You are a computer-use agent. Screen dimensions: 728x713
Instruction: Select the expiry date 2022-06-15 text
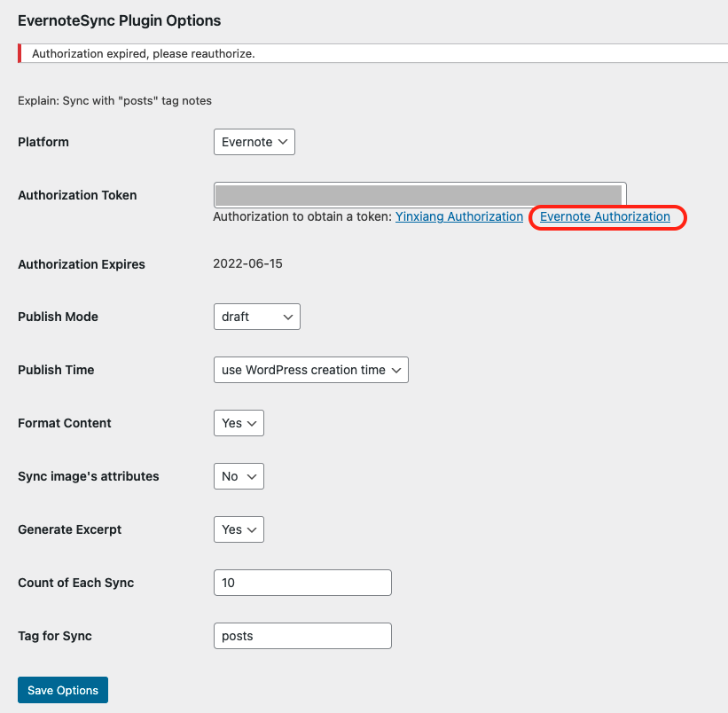click(247, 263)
